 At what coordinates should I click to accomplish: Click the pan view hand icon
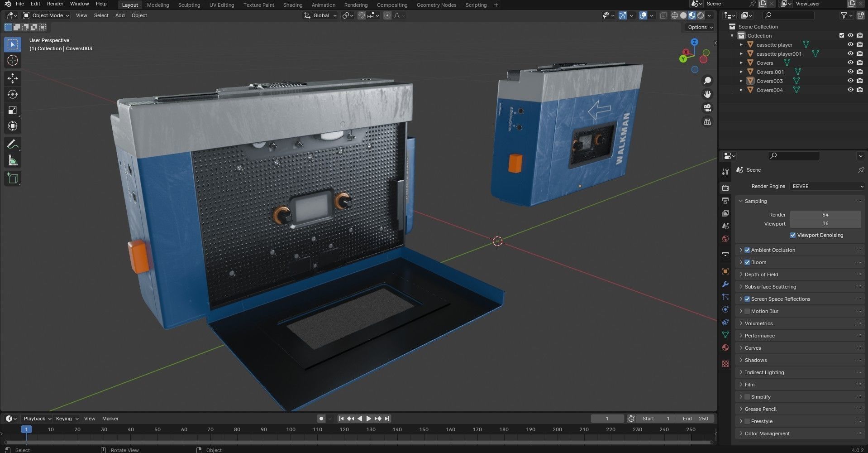(707, 94)
